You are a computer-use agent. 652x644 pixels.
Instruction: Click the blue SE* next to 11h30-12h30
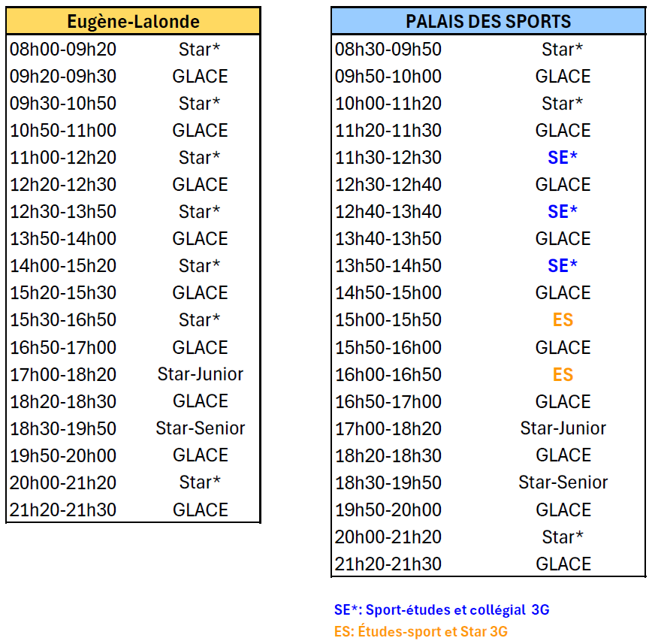[x=563, y=158]
